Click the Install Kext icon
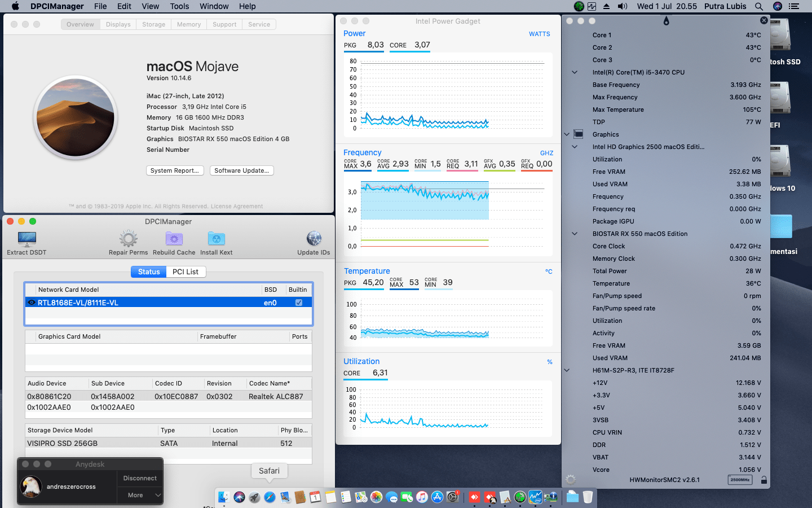This screenshot has height=508, width=812. pos(216,239)
